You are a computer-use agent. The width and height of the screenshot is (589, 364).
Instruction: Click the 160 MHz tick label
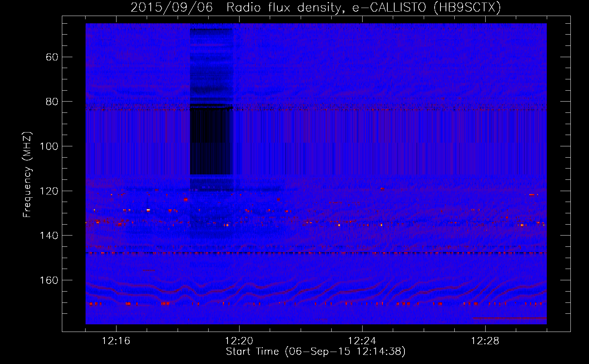pos(49,280)
